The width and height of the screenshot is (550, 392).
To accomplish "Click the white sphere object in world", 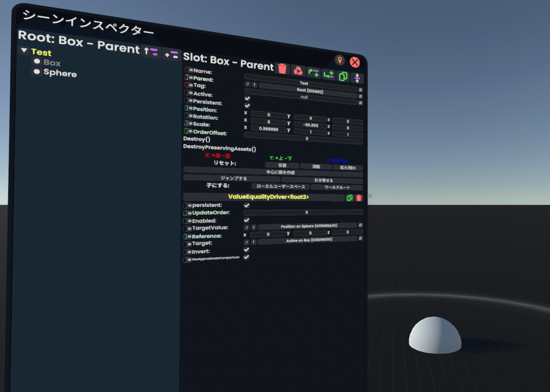I will [434, 336].
